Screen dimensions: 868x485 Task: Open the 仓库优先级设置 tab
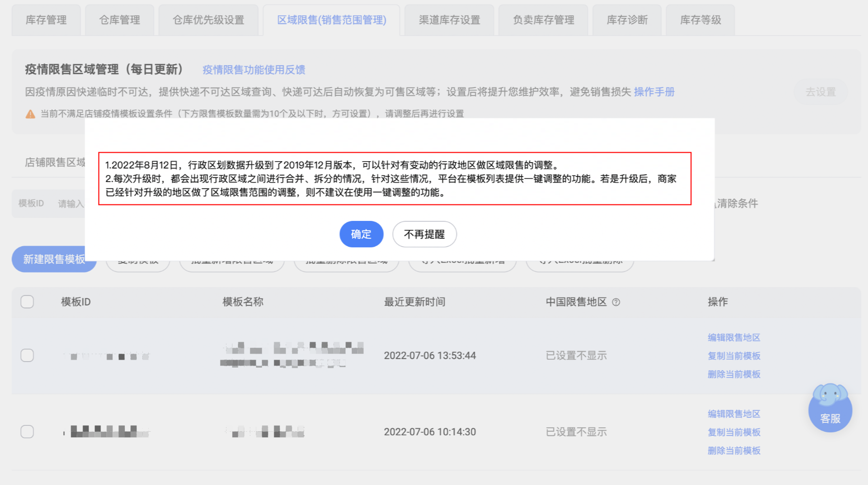pyautogui.click(x=209, y=20)
